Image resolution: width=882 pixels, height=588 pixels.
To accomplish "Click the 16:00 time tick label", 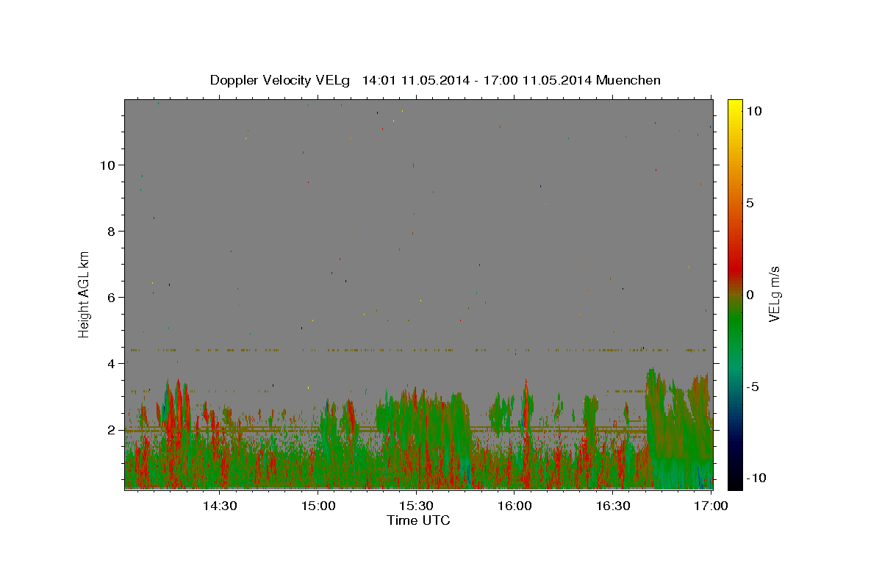I will pos(514,506).
